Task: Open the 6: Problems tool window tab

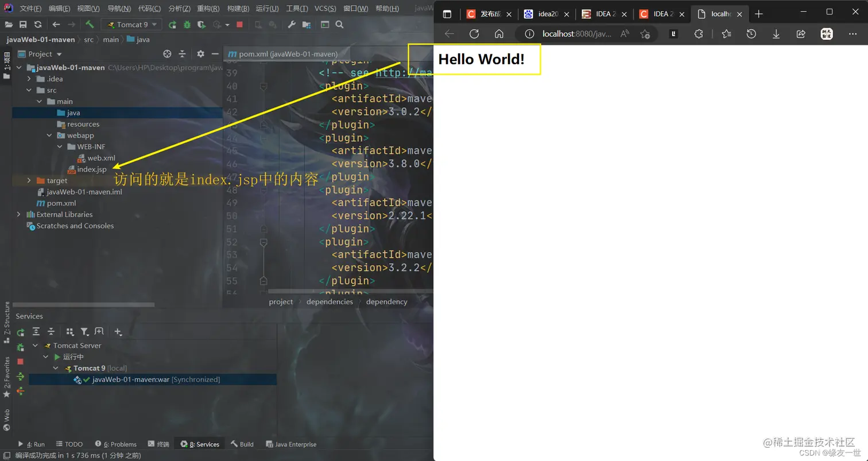Action: (x=116, y=444)
